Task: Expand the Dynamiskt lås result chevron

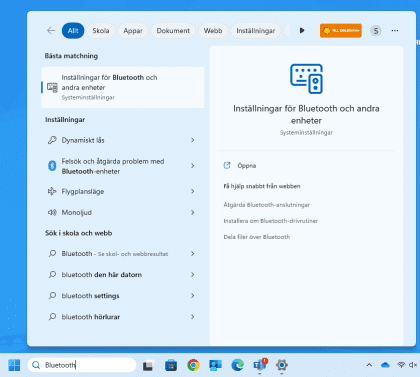Action: [x=193, y=140]
